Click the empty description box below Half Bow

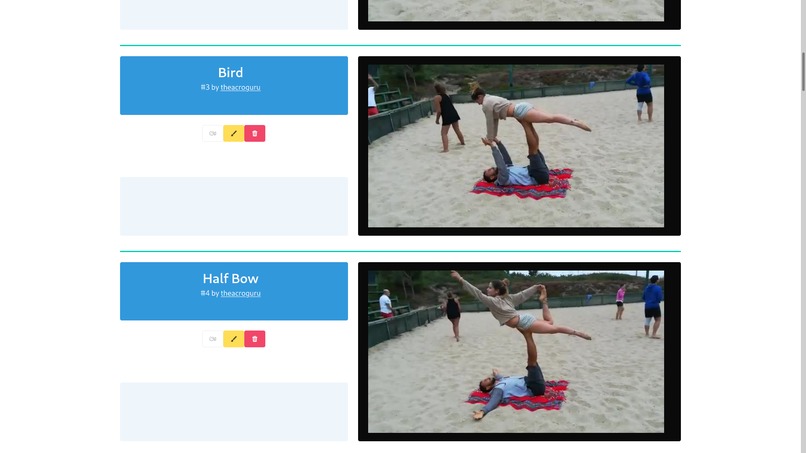tap(234, 411)
